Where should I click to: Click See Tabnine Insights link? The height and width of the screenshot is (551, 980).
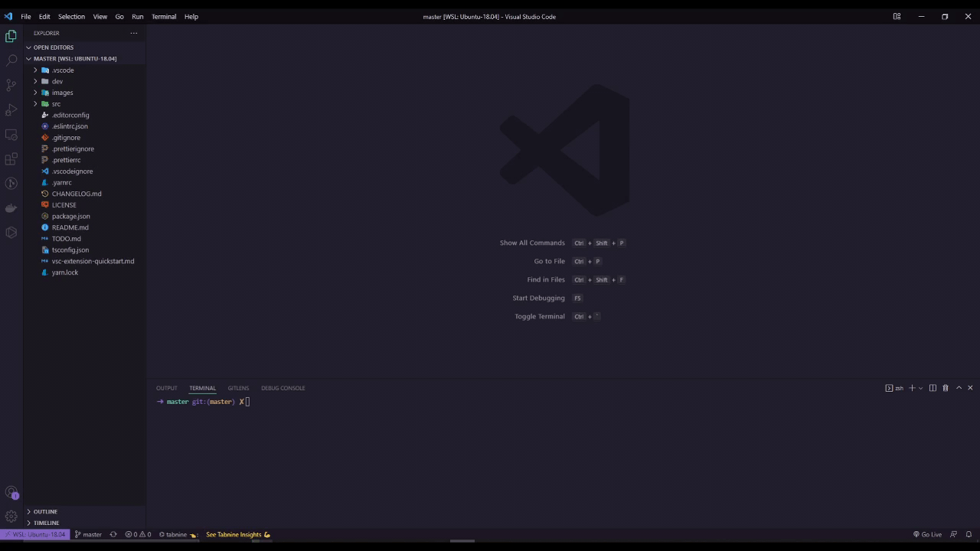point(233,534)
